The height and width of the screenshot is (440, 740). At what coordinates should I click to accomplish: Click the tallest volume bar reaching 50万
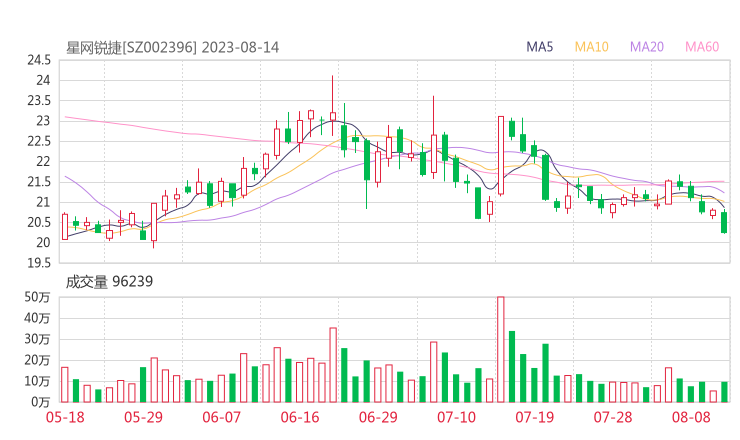[x=501, y=349]
